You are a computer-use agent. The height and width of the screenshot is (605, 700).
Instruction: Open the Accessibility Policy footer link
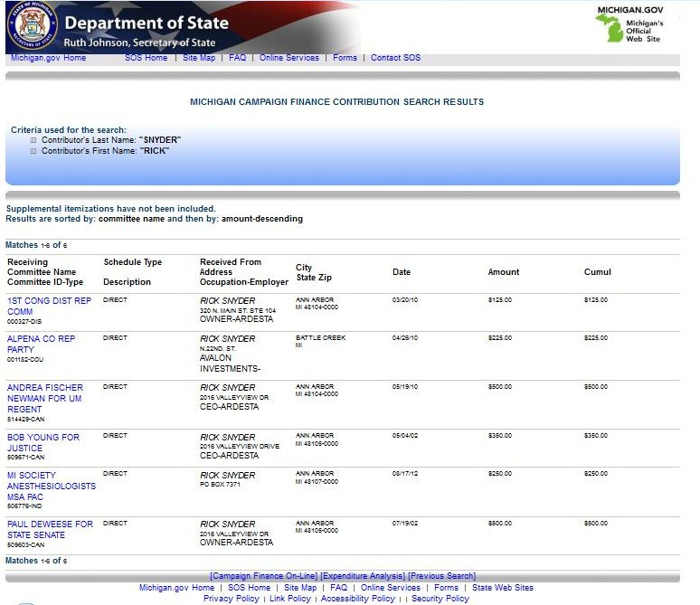click(x=358, y=599)
